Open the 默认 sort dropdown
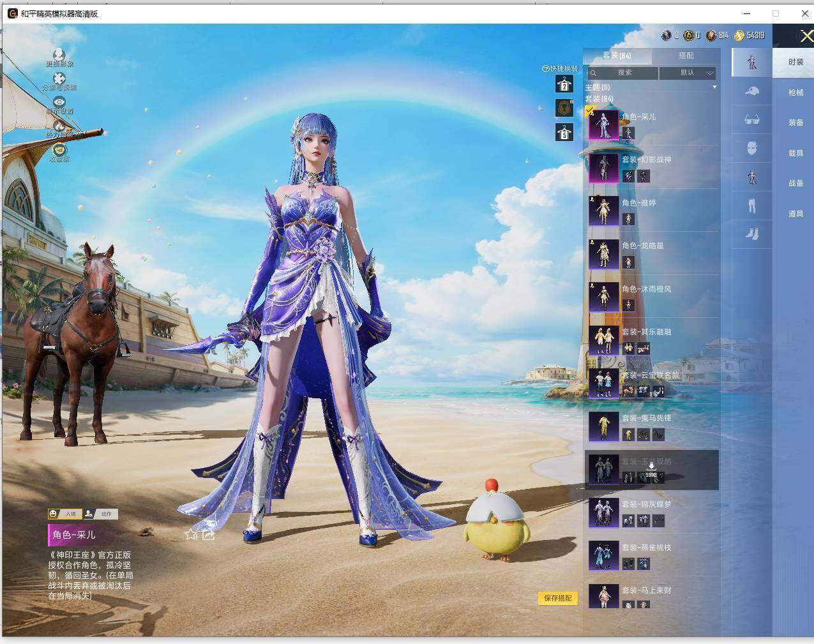This screenshot has width=814, height=644. coord(688,73)
